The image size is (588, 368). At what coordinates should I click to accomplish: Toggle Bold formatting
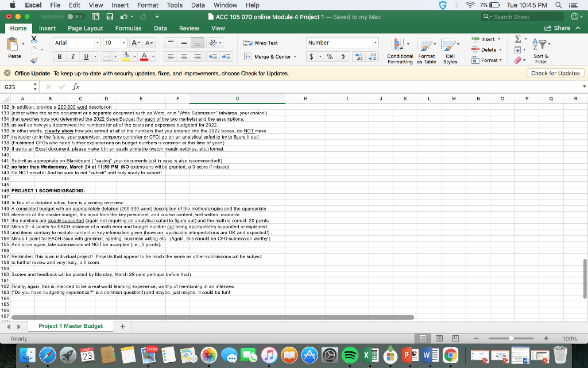point(59,57)
